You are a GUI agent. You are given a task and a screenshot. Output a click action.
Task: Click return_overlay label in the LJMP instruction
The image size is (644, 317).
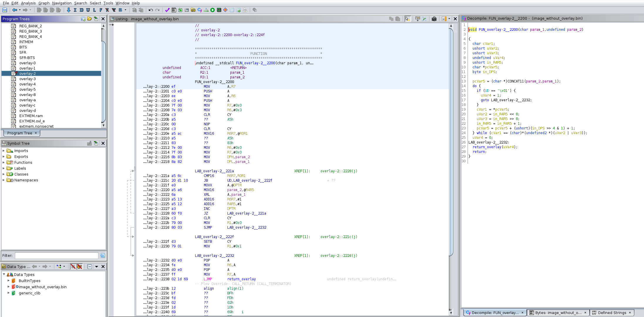(241, 279)
